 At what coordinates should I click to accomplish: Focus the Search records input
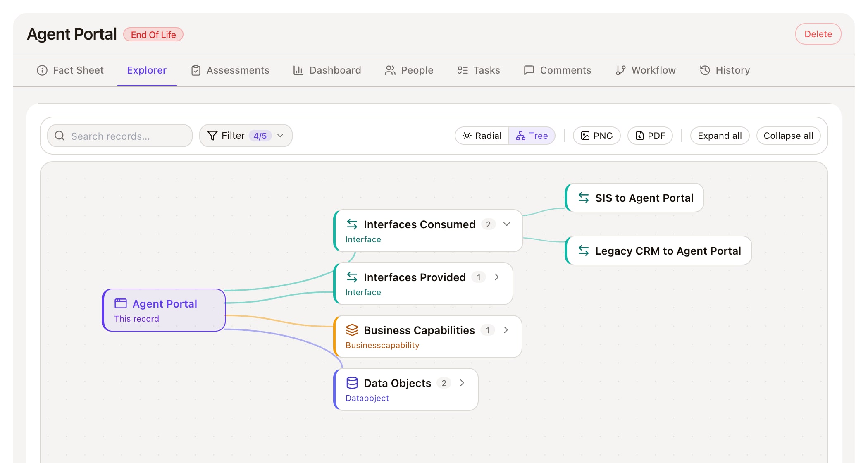(x=120, y=136)
